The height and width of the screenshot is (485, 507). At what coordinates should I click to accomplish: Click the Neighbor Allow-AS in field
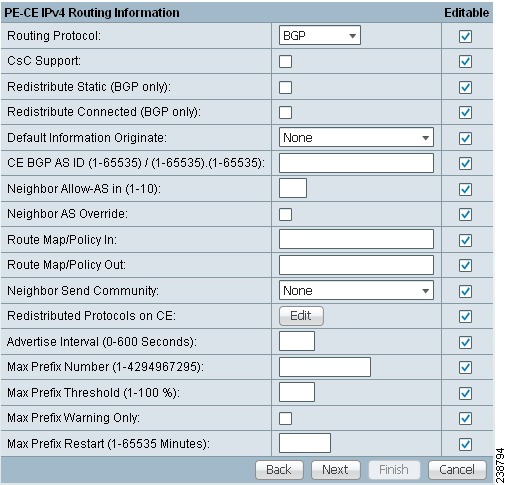click(x=293, y=188)
